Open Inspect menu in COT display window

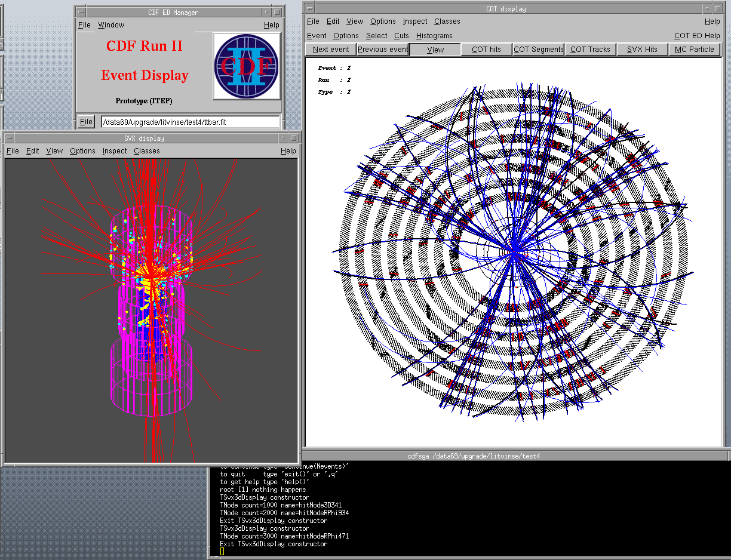click(x=415, y=21)
